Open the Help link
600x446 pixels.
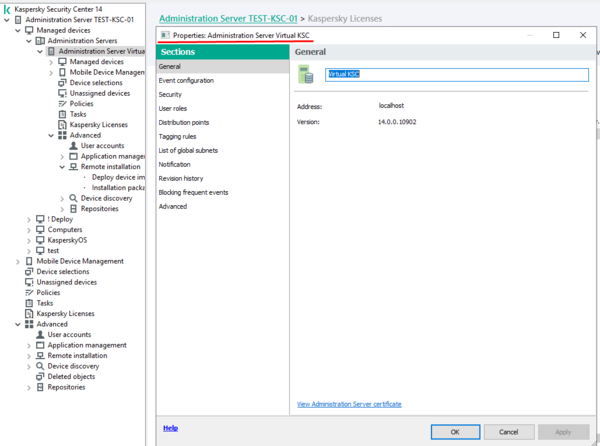(x=170, y=428)
